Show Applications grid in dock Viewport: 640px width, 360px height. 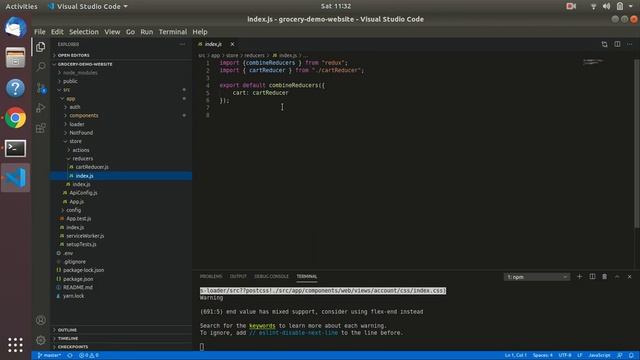pos(16,345)
